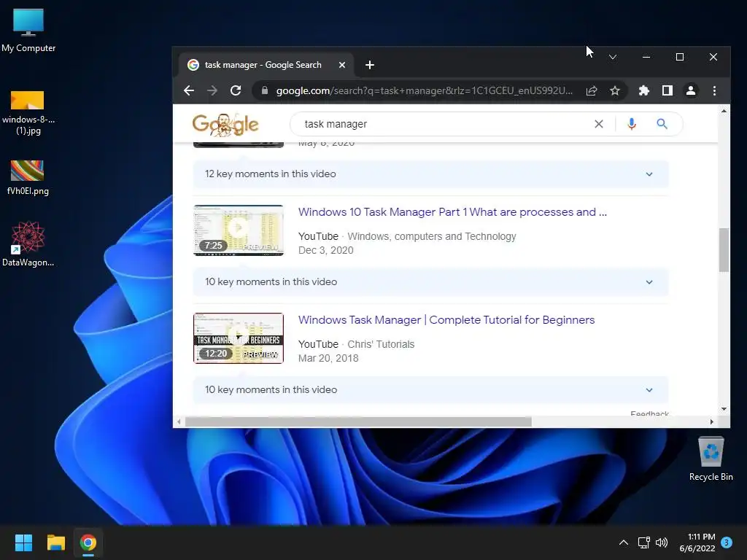Image resolution: width=747 pixels, height=560 pixels.
Task: Click the horizontal scrollbar thumb
Action: point(358,422)
